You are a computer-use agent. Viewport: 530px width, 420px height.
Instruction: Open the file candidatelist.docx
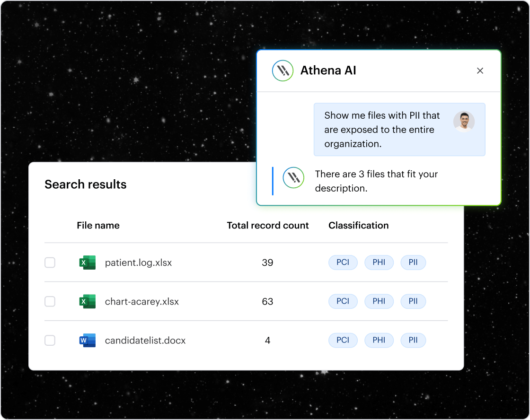(x=144, y=340)
